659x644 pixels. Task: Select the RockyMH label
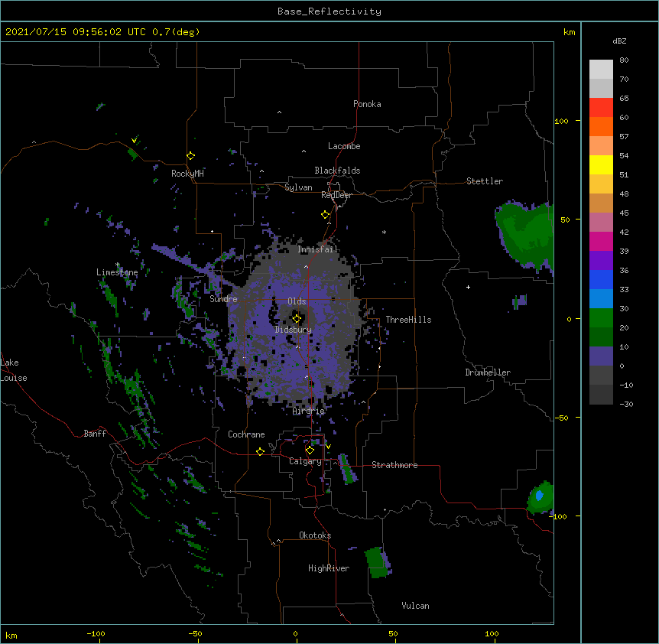(x=187, y=173)
